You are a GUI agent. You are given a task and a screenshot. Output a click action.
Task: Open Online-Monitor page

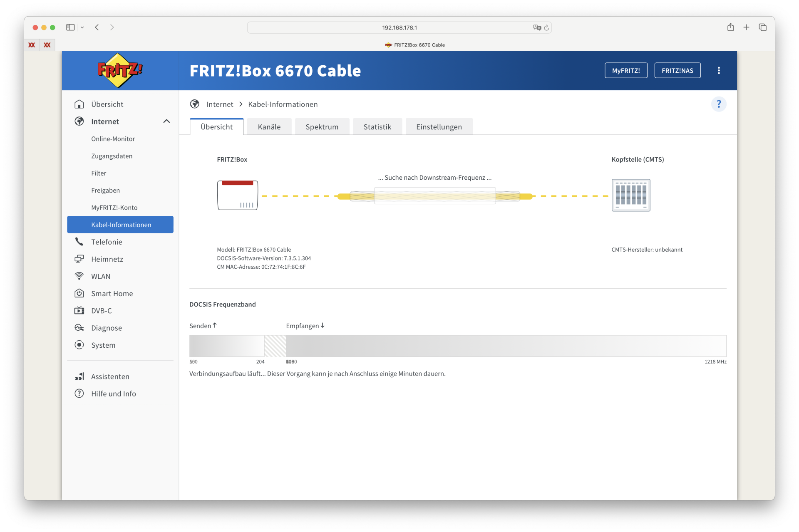click(x=113, y=139)
